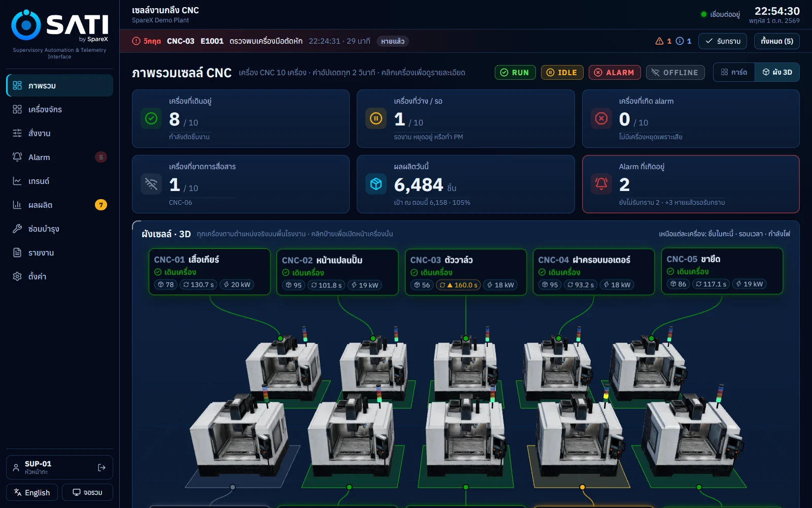This screenshot has width=812, height=508.
Task: Click the logout icon beside SUP-01
Action: 101,467
